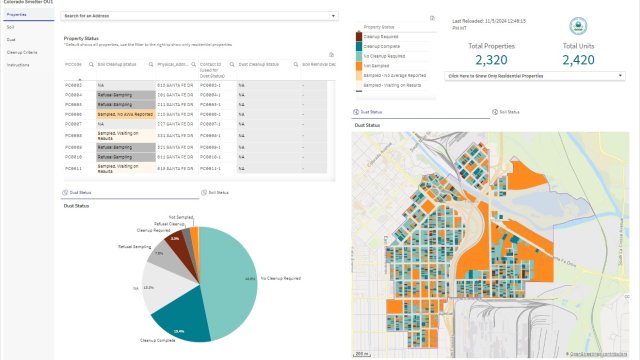
Task: Select Sampled - No Average Reported legend swatch
Action: (x=359, y=76)
